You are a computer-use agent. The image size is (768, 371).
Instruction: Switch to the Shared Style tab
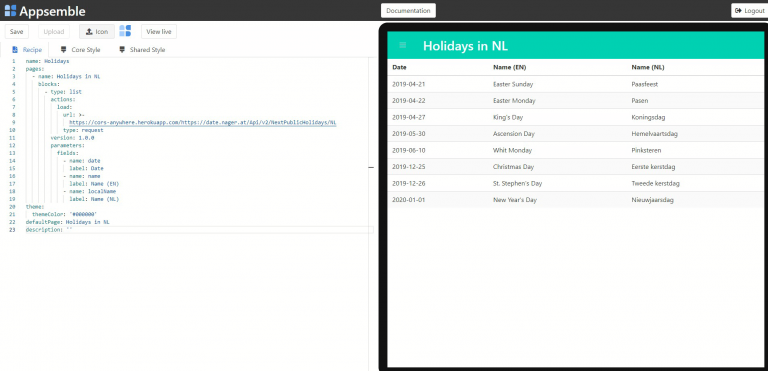[x=142, y=49]
